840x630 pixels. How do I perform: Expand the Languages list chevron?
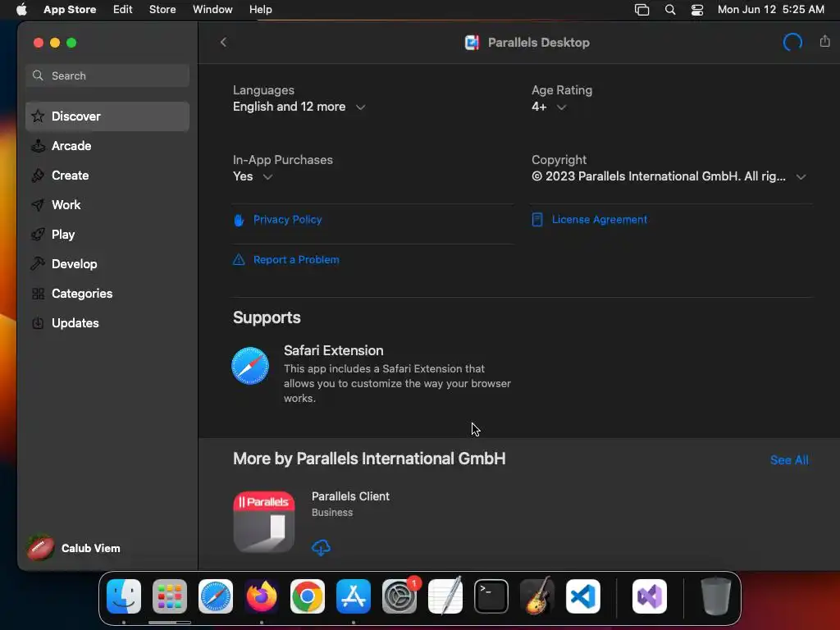click(361, 107)
